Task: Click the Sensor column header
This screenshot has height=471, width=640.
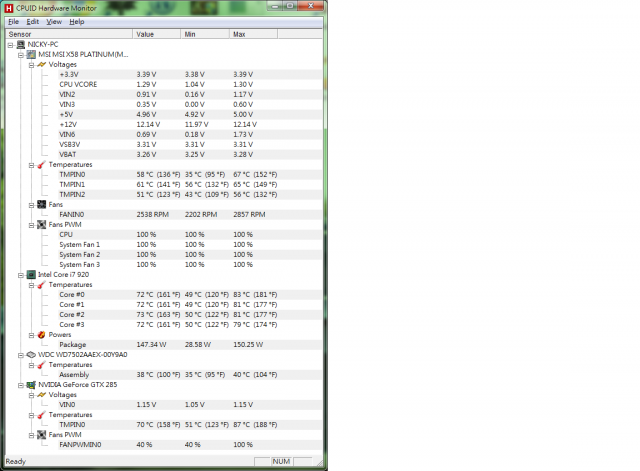Action: [69, 34]
